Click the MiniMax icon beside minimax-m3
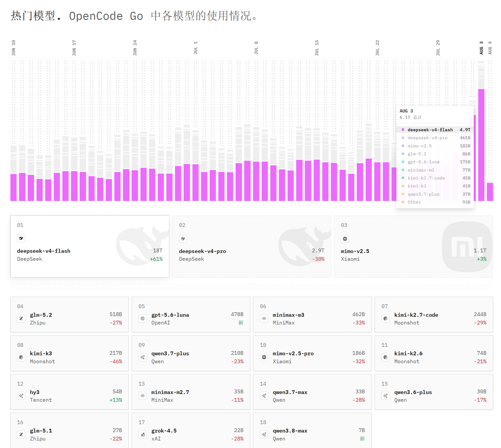Viewport: 501px width, 448px height. [264, 319]
